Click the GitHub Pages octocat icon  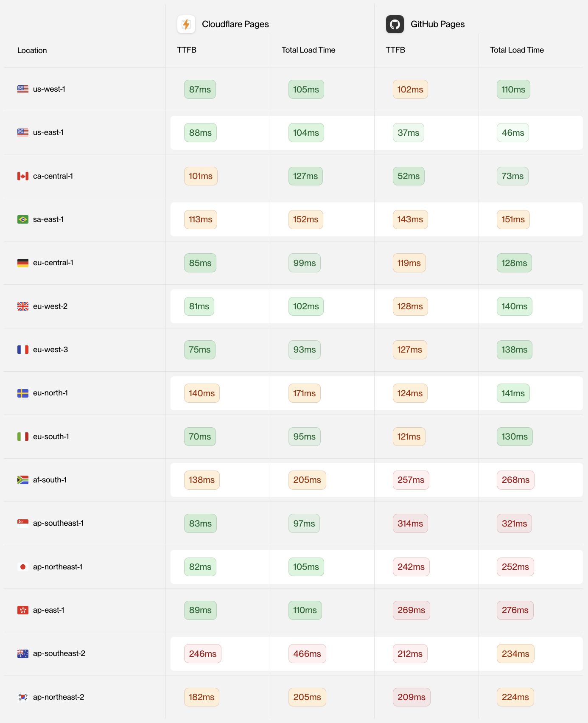tap(395, 24)
